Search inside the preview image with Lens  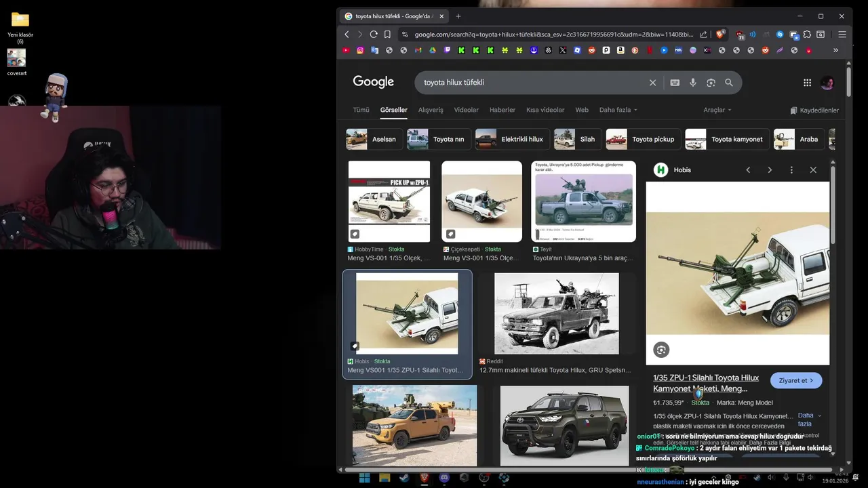pos(661,350)
